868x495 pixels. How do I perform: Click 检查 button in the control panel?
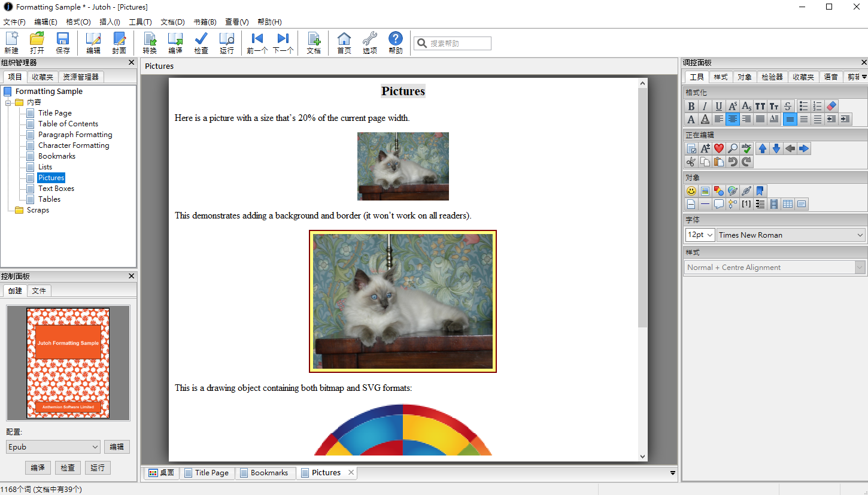tap(68, 467)
